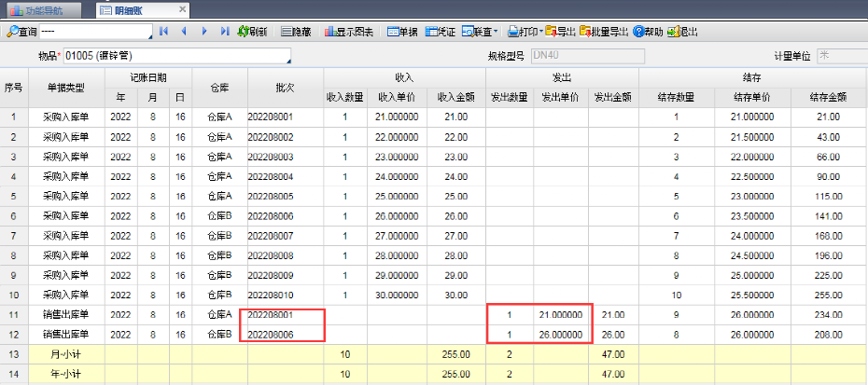Click the 查询 search icon button
Viewport: 868px width, 385px height.
pyautogui.click(x=22, y=32)
